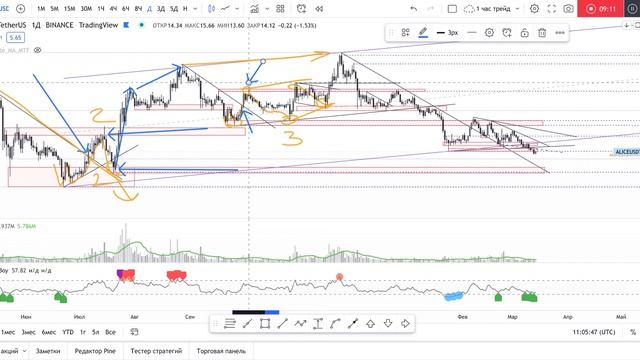Image resolution: width=640 pixels, height=360 pixels.
Task: Redo action with the redo arrow
Action: pos(431,9)
